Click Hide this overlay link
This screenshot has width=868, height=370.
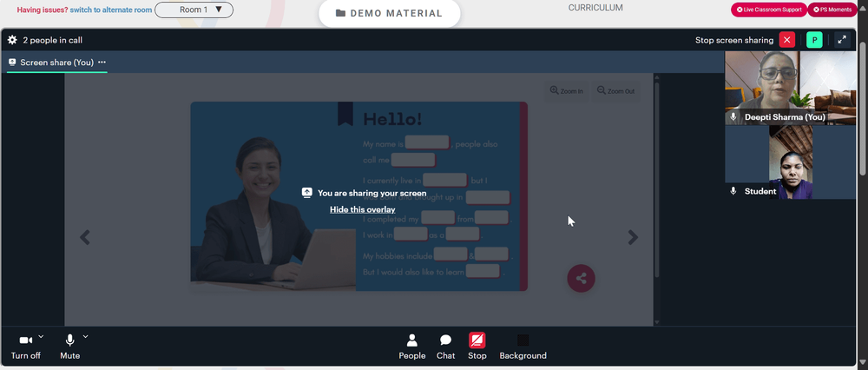363,209
